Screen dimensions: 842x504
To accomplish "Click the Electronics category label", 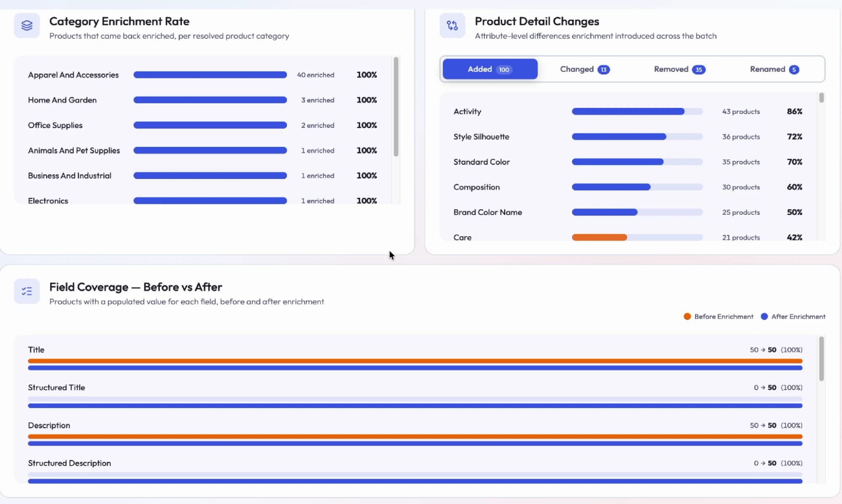I will coord(48,201).
